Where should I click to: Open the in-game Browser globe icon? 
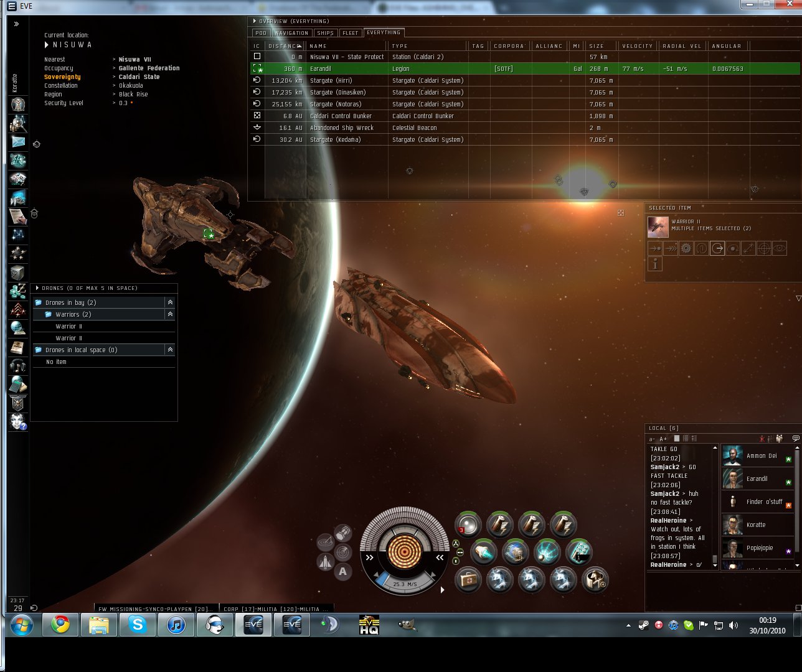[18, 329]
